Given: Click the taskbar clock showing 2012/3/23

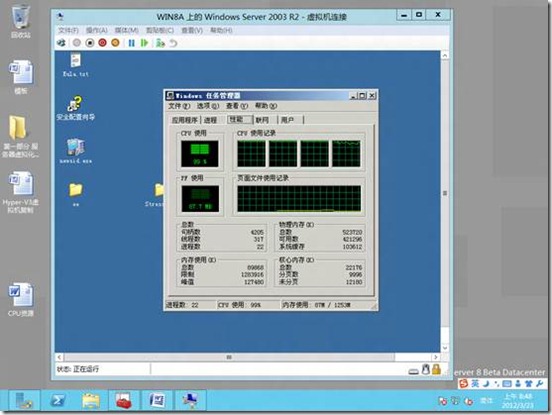Looking at the screenshot, I should click(x=518, y=401).
